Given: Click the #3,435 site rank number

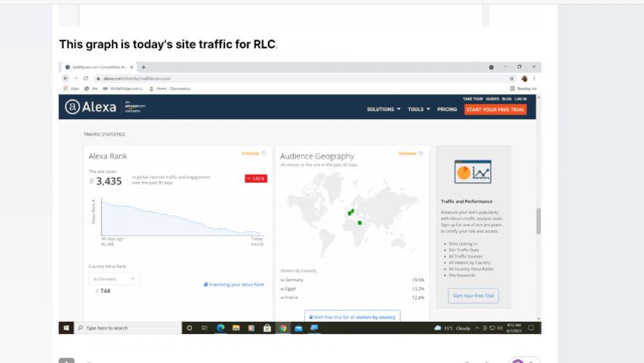Looking at the screenshot, I should coord(106,181).
